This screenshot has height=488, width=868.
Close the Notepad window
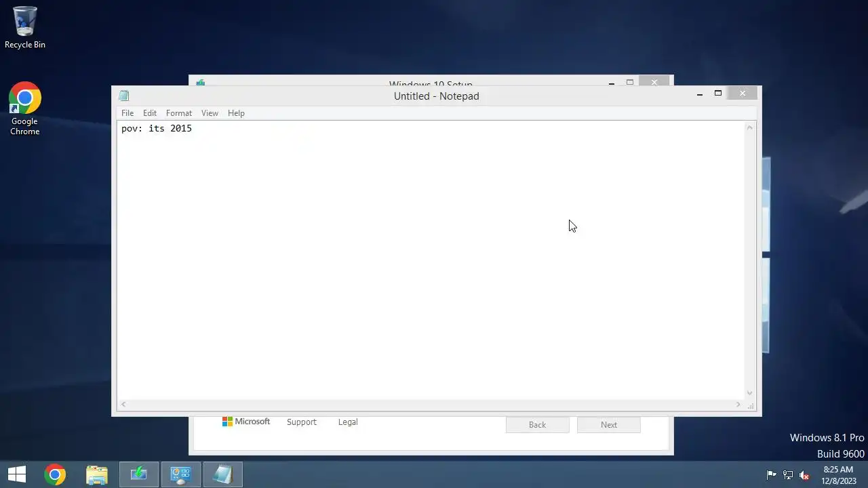pos(743,93)
